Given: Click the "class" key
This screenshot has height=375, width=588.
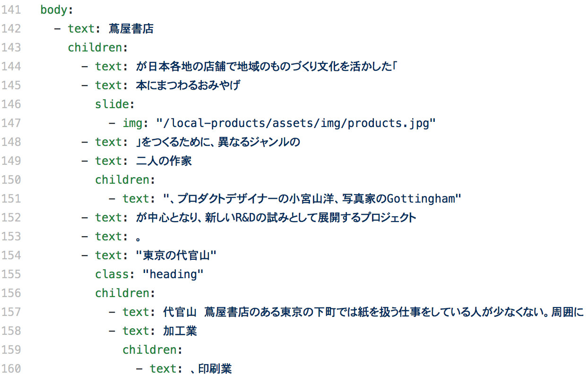Looking at the screenshot, I should coord(112,274).
